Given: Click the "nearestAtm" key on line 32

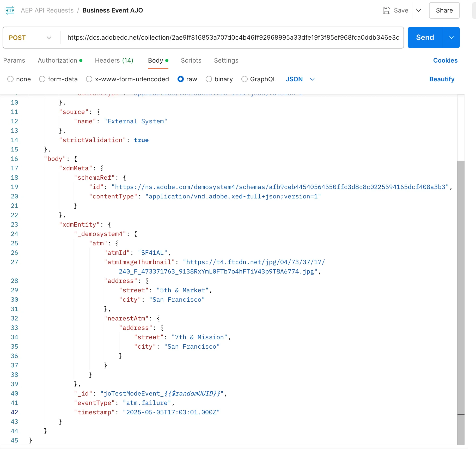Looking at the screenshot, I should tap(126, 318).
